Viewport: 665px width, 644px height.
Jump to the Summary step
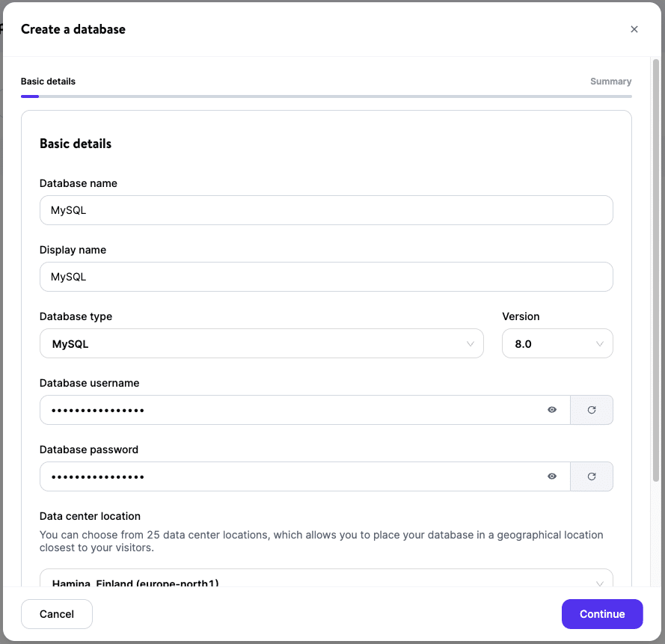[x=610, y=82]
